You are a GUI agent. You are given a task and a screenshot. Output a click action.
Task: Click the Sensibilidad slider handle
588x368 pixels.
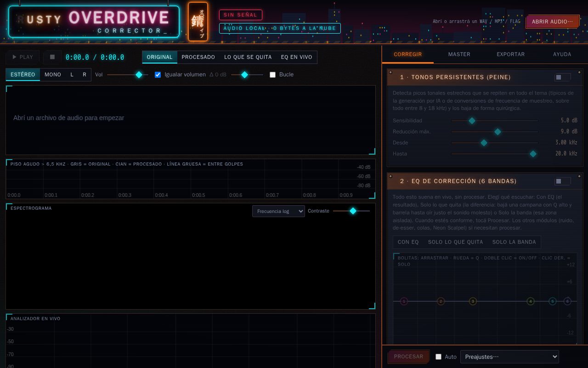pyautogui.click(x=472, y=121)
